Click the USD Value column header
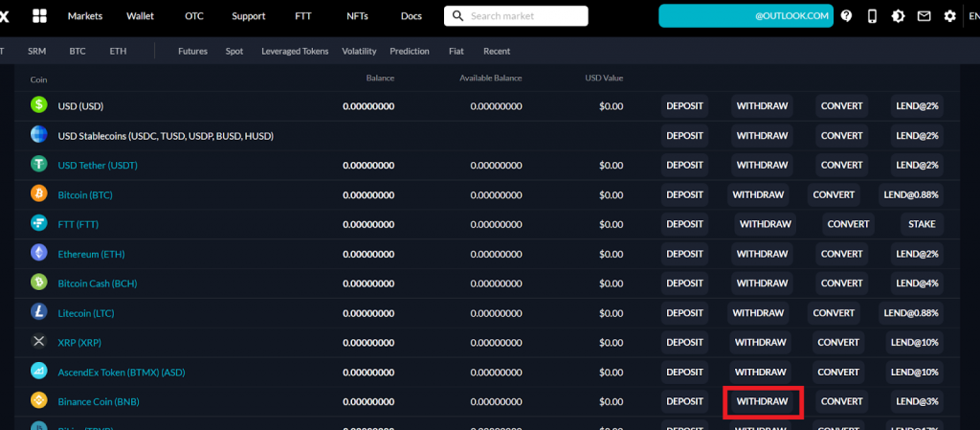The width and height of the screenshot is (980, 430). 604,79
